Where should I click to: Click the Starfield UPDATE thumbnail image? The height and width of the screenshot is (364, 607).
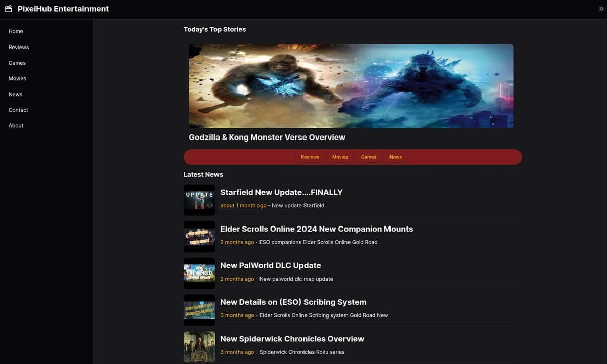tap(199, 200)
